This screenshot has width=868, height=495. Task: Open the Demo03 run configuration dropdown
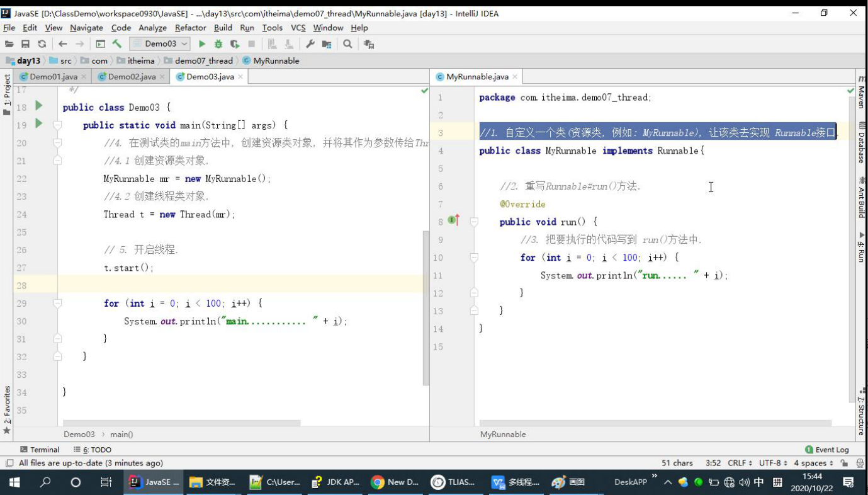point(160,44)
